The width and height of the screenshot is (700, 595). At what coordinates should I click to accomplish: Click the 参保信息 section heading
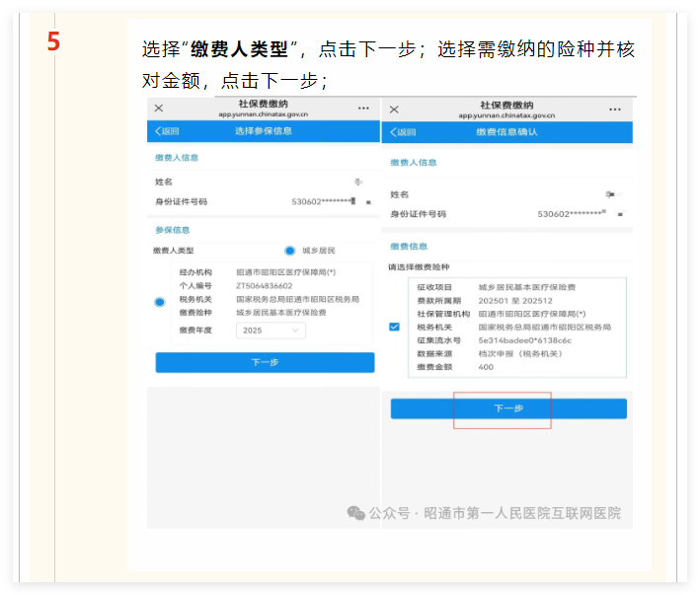pos(173,230)
